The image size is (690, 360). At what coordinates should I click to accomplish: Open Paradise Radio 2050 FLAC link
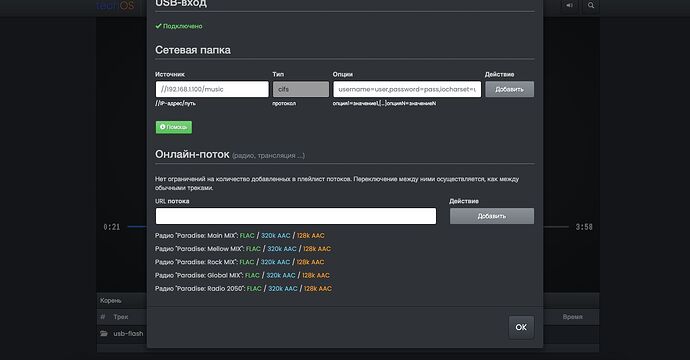pyautogui.click(x=254, y=288)
